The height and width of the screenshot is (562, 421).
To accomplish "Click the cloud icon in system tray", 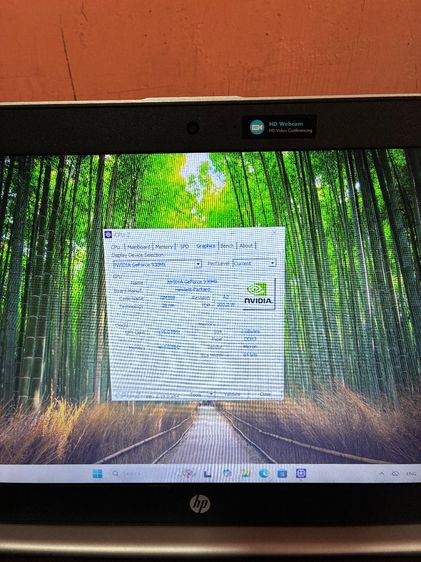I will 395,474.
